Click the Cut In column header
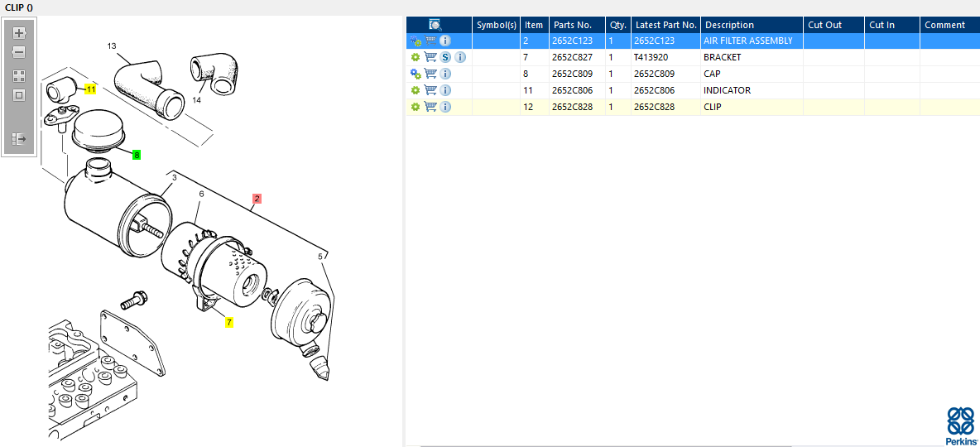The image size is (980, 447). point(892,25)
